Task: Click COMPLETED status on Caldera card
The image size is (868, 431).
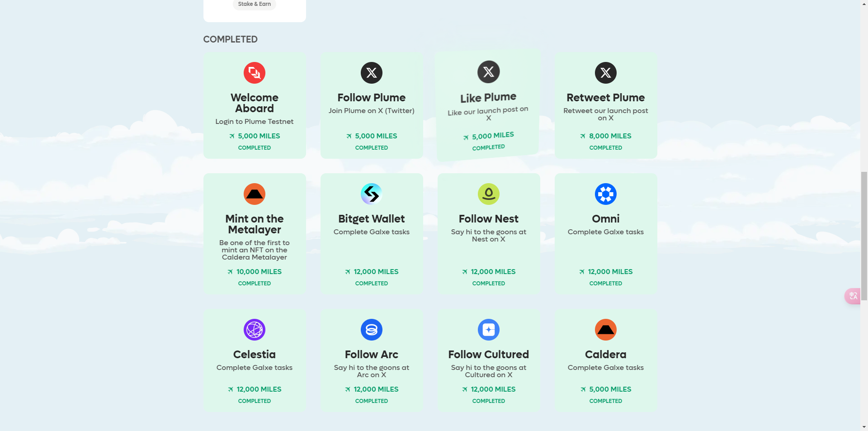Action: tap(606, 401)
